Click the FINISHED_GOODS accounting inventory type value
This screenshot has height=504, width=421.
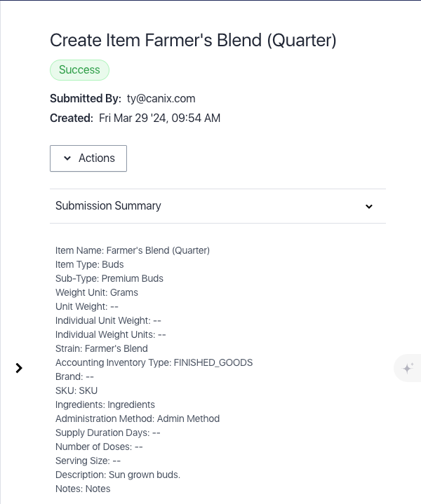213,362
